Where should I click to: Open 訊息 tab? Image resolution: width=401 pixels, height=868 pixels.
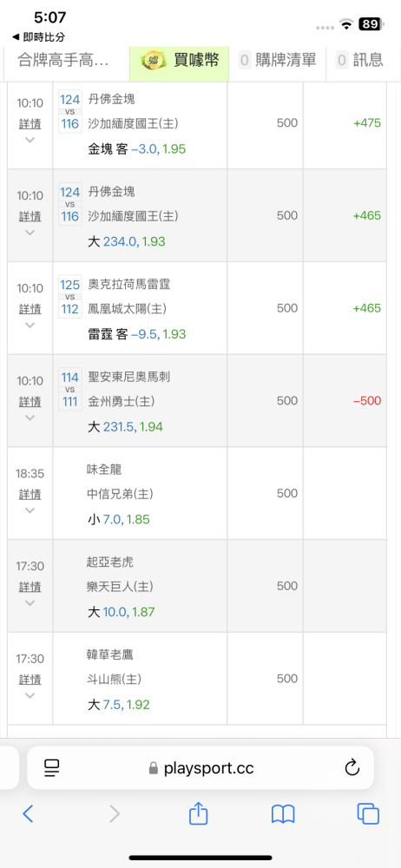click(x=360, y=60)
